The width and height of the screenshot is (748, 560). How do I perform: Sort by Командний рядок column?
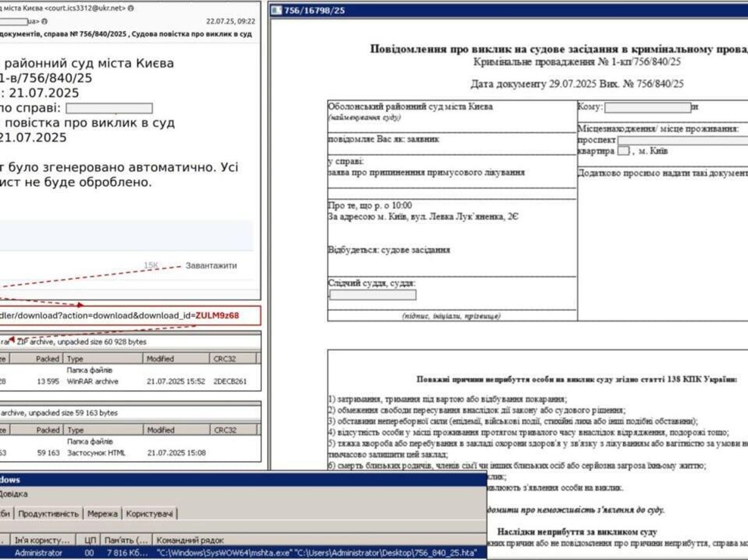190,540
